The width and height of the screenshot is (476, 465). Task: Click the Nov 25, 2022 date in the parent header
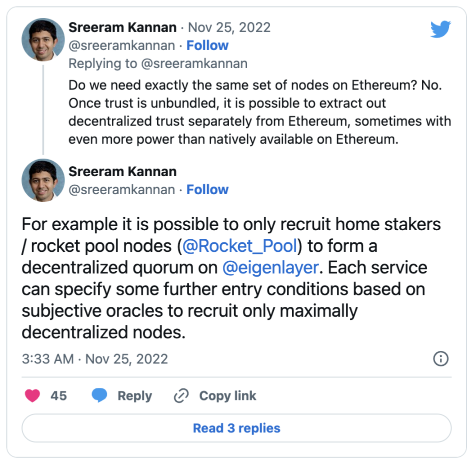236,27
